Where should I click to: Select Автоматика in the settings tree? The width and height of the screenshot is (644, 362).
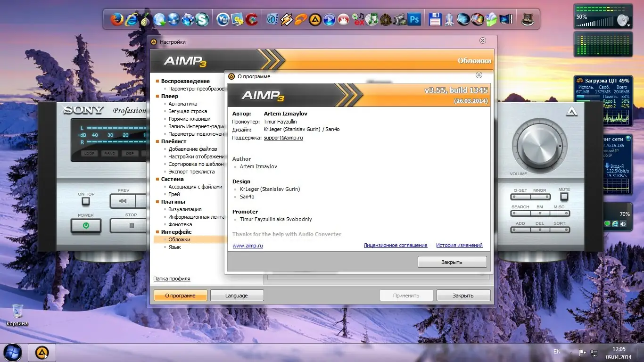tap(183, 104)
